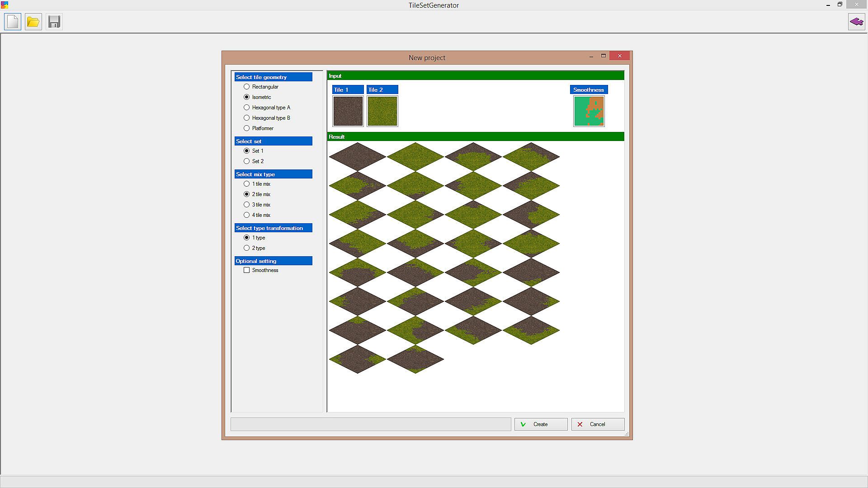Select the Platformer geometry radio button

point(247,128)
